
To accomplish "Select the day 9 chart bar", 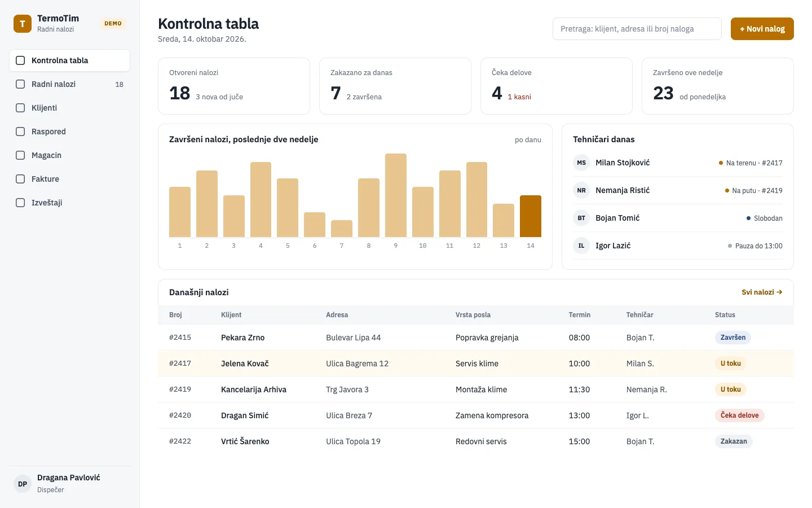I will click(396, 195).
